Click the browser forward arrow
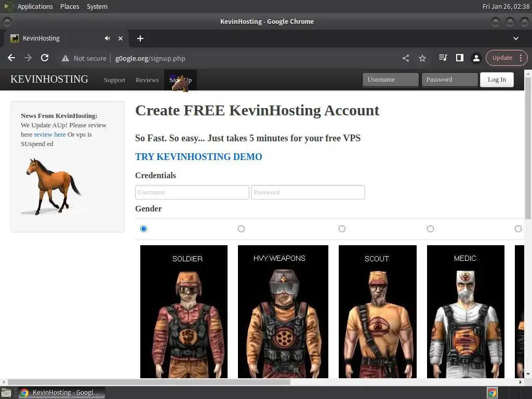The width and height of the screenshot is (532, 399). [28, 58]
